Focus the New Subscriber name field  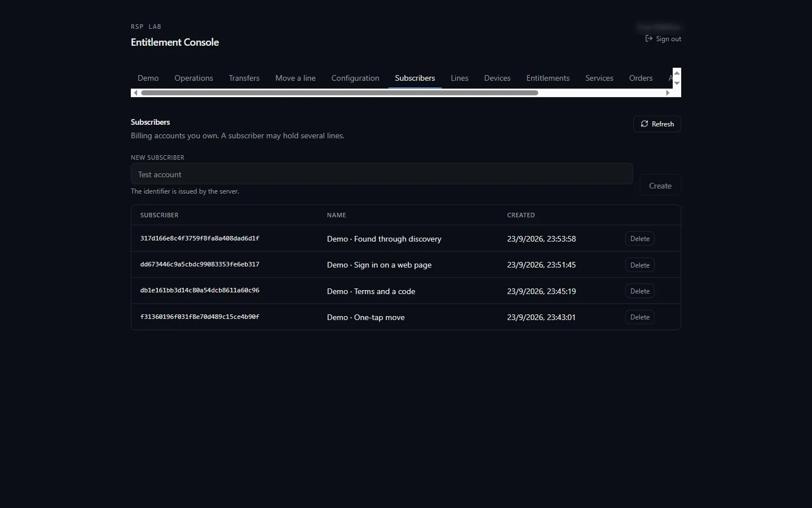(382, 174)
